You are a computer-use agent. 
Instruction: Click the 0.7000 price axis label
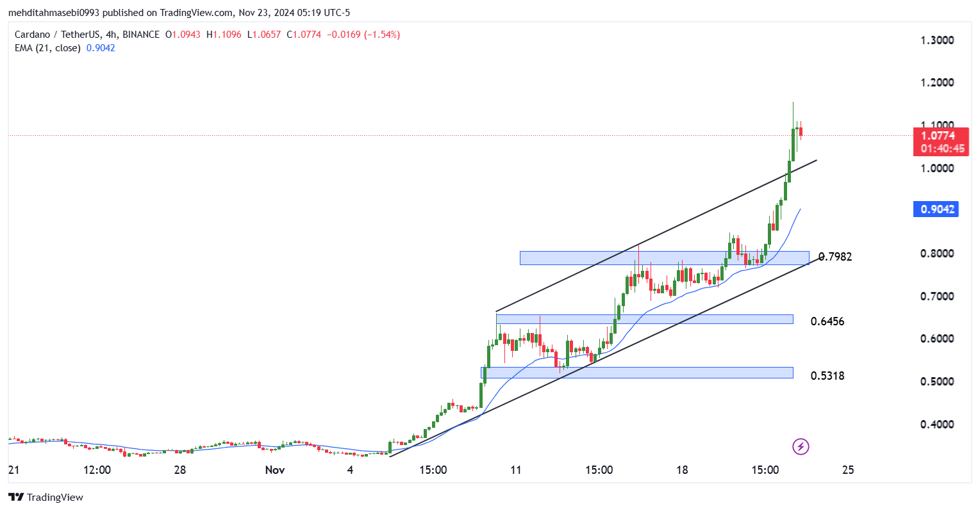tap(937, 296)
